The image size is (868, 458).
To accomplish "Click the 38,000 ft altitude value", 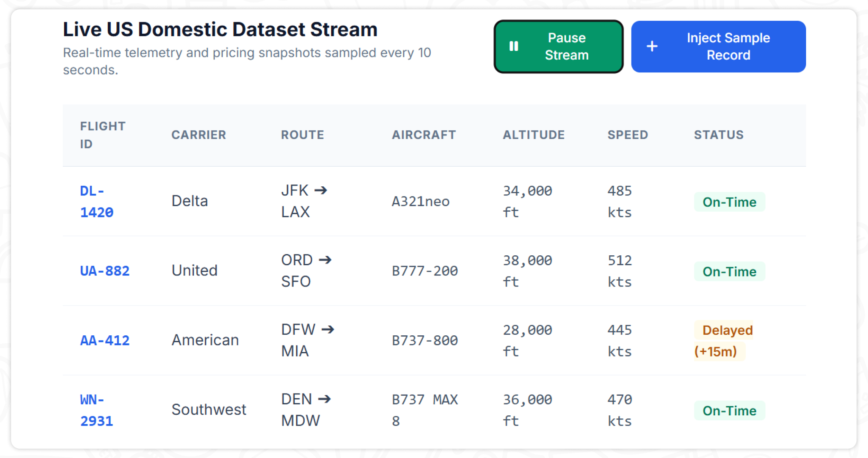I will 527,271.
